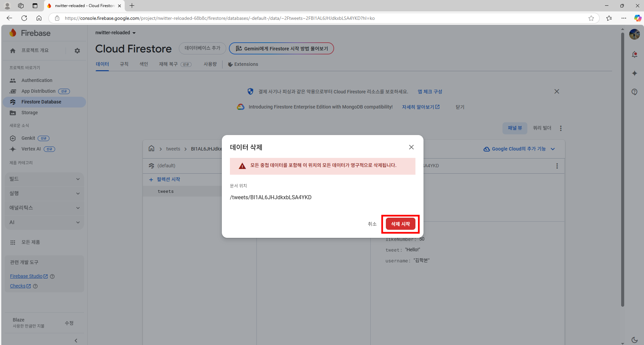Click 수정 to modify Blaze plan
This screenshot has width=644, height=345.
[x=69, y=323]
